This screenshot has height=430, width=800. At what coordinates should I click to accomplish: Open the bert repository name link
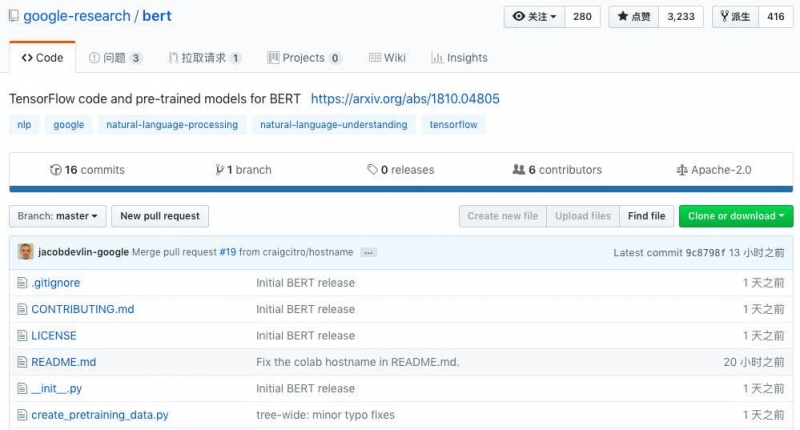[157, 16]
